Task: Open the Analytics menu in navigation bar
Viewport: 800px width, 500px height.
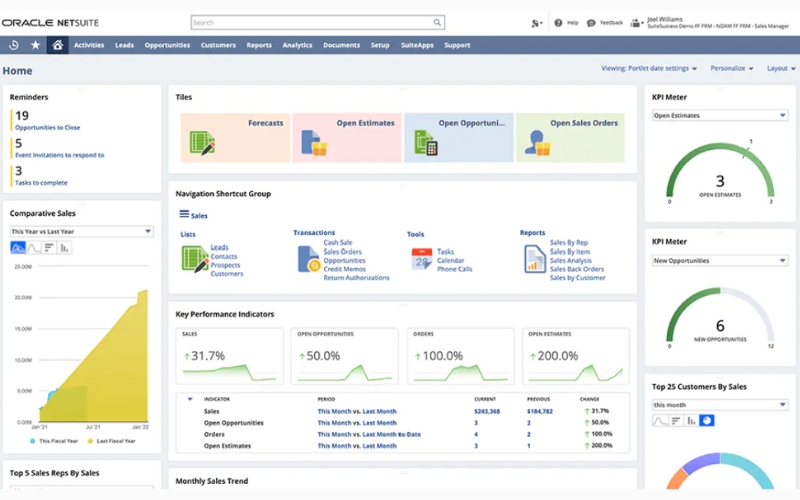Action: 297,45
